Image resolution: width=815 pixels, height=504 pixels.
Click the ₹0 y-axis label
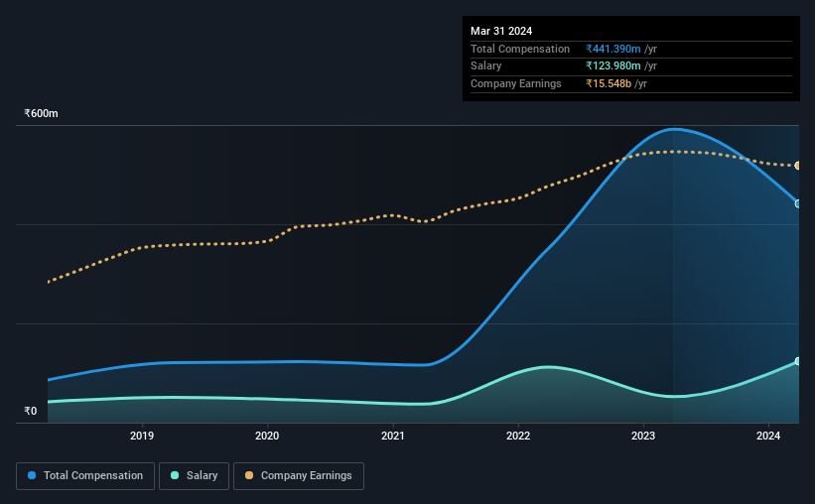(x=30, y=411)
